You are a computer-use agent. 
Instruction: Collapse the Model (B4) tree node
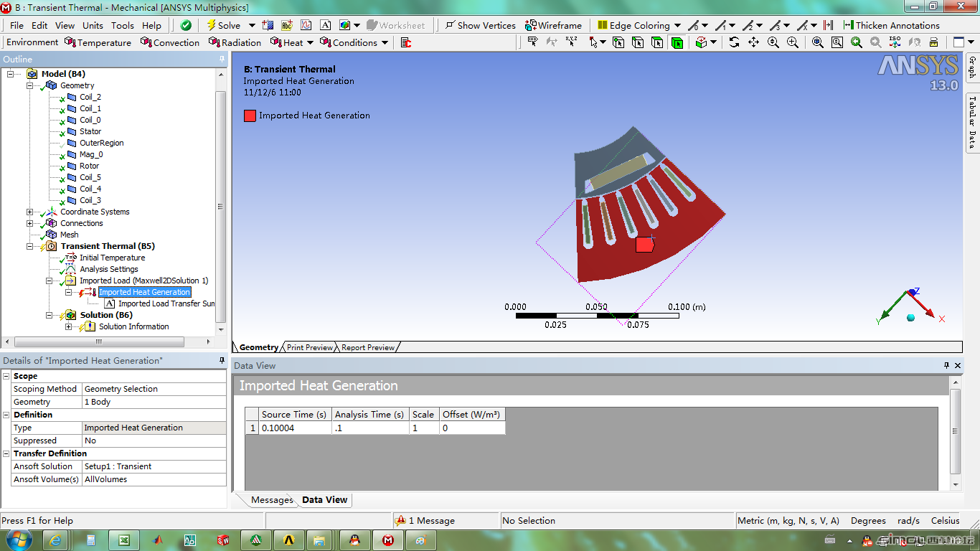11,74
